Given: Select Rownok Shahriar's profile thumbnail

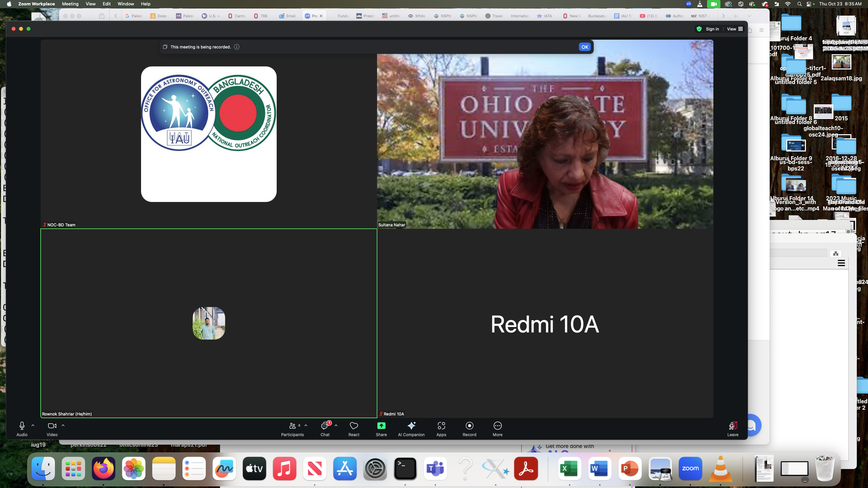Looking at the screenshot, I should [209, 323].
